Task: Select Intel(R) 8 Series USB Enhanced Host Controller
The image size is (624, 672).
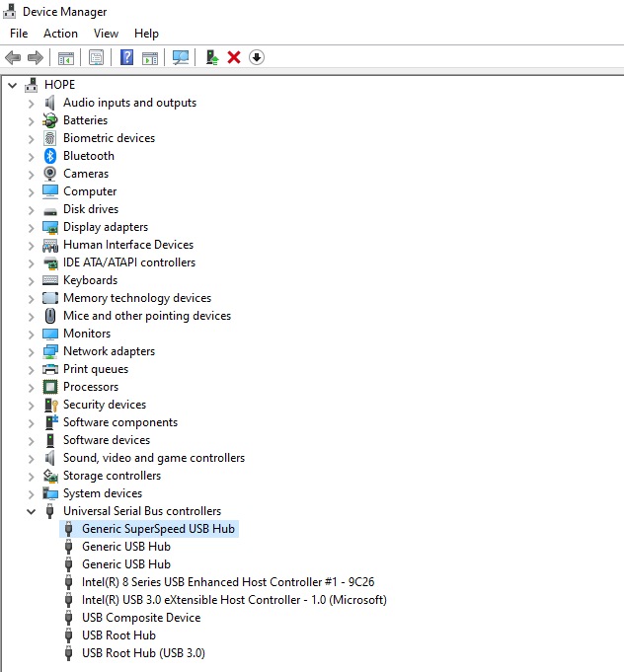Action: click(228, 582)
